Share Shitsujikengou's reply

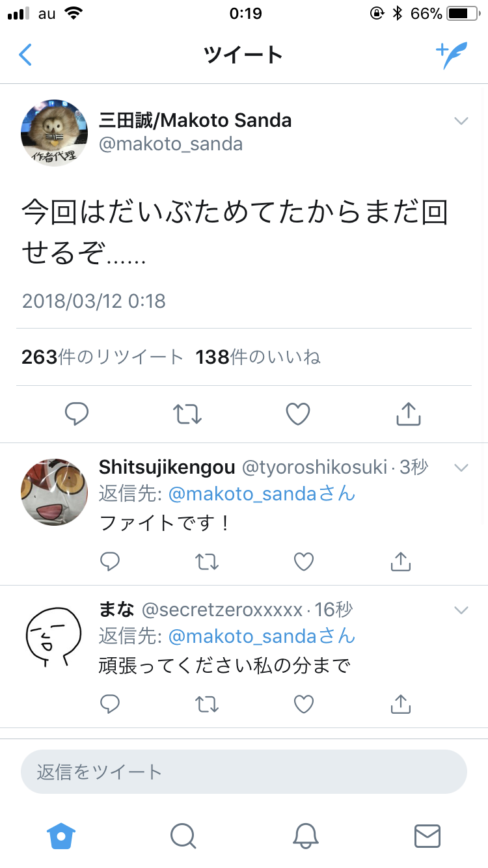(401, 561)
